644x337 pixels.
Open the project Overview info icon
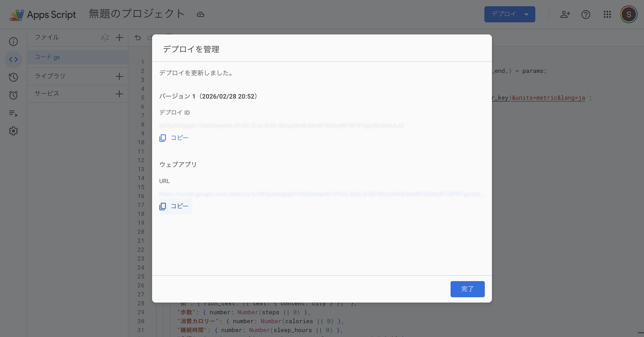pos(13,41)
